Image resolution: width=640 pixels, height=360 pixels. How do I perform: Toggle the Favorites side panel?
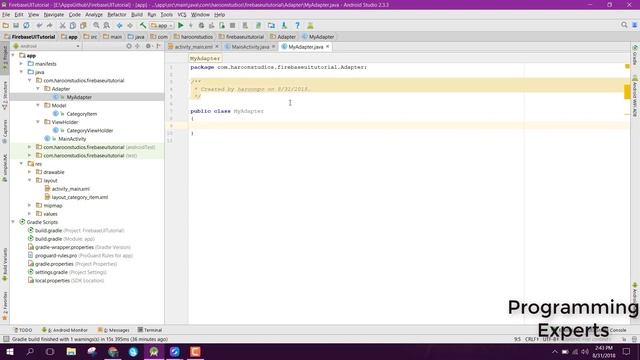coord(5,306)
